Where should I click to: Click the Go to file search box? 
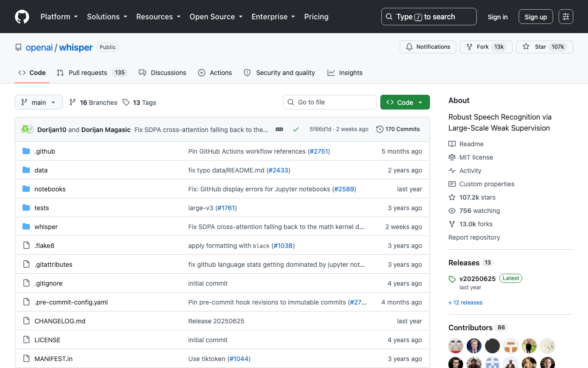[330, 102]
